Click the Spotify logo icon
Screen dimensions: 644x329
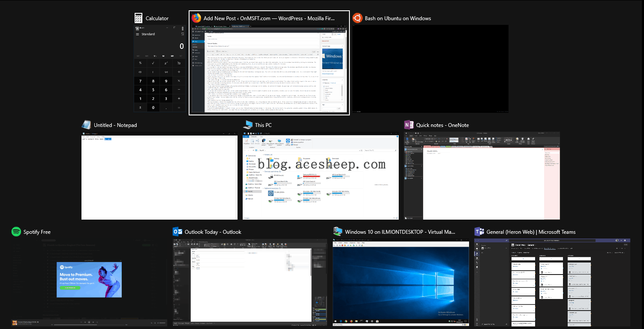click(x=16, y=232)
